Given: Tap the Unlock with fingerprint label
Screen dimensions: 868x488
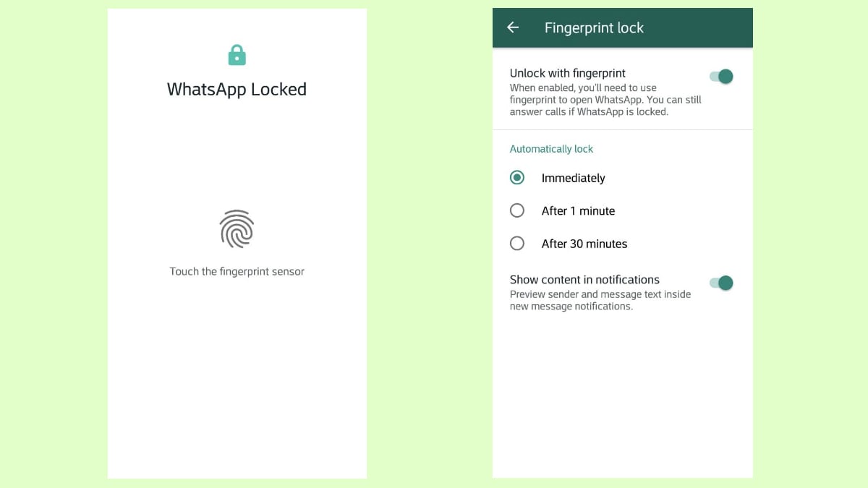Looking at the screenshot, I should pos(568,73).
